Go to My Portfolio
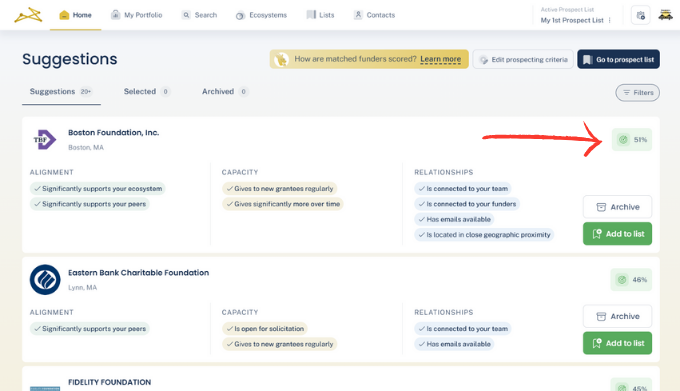Image resolution: width=680 pixels, height=391 pixels. click(x=137, y=15)
